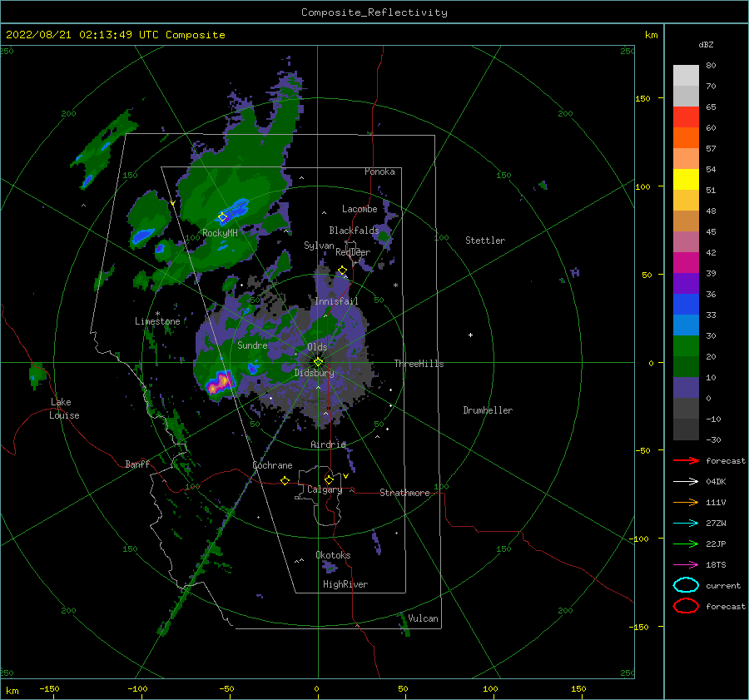Click the Blackfalds label
Image resolution: width=749 pixels, height=700 pixels.
pyautogui.click(x=354, y=231)
